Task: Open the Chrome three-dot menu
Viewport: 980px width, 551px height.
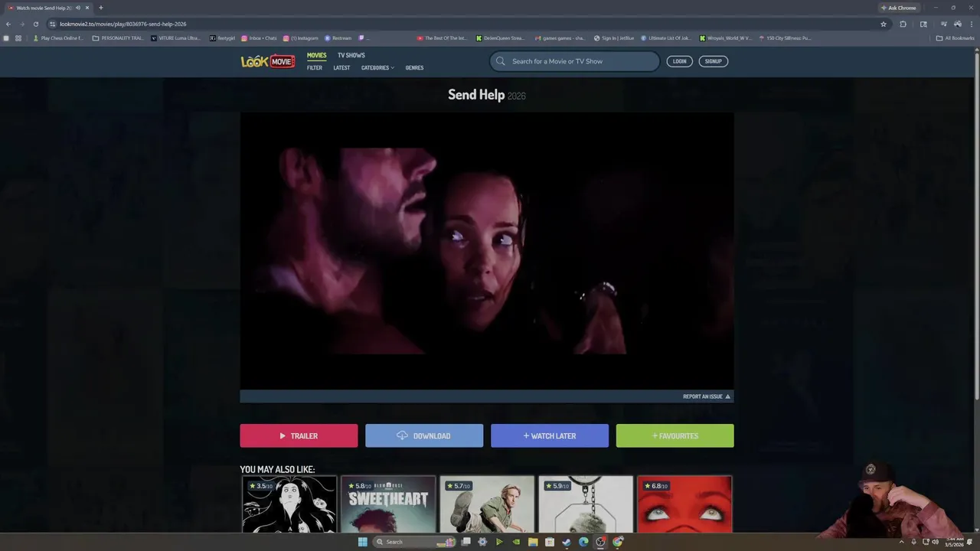Action: click(x=971, y=24)
